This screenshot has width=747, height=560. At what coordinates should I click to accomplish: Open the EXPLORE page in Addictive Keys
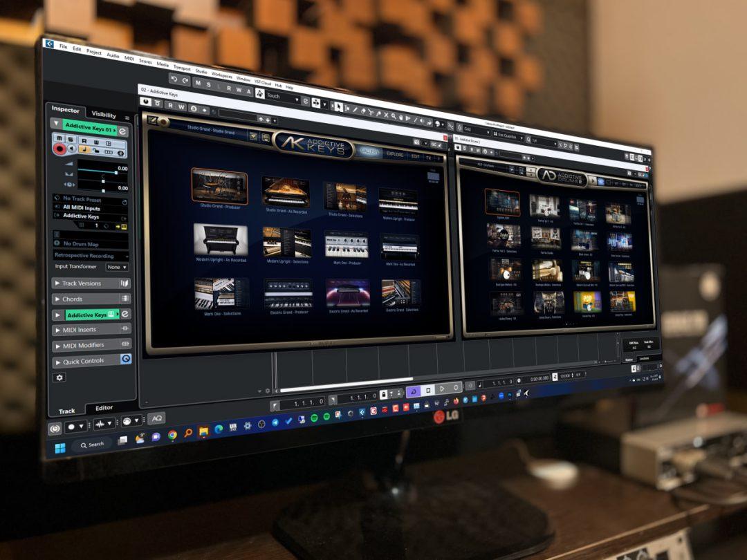[394, 153]
